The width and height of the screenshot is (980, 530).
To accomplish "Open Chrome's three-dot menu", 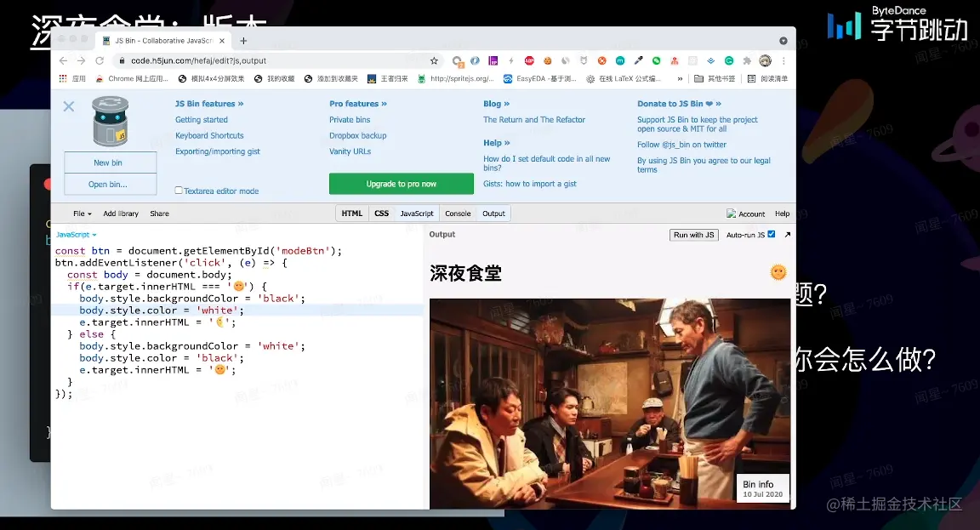I will coord(783,60).
